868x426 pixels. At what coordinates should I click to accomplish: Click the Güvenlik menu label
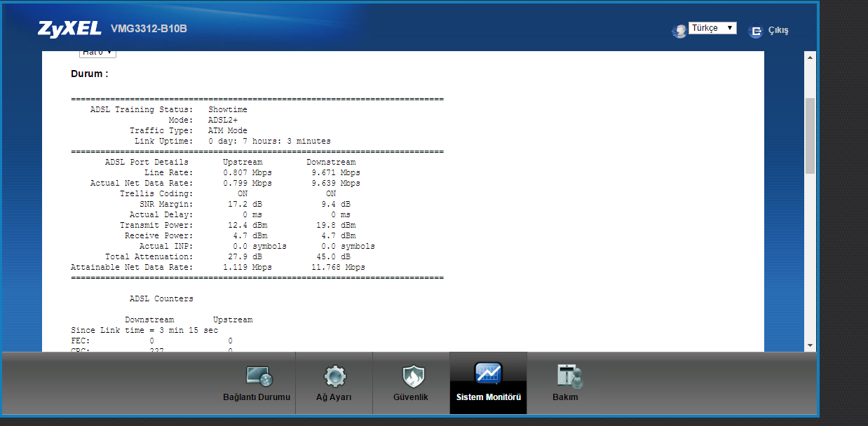[x=411, y=397]
